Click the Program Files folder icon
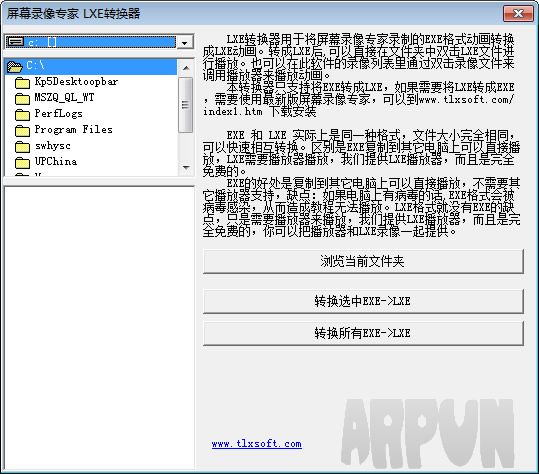 pyautogui.click(x=22, y=131)
